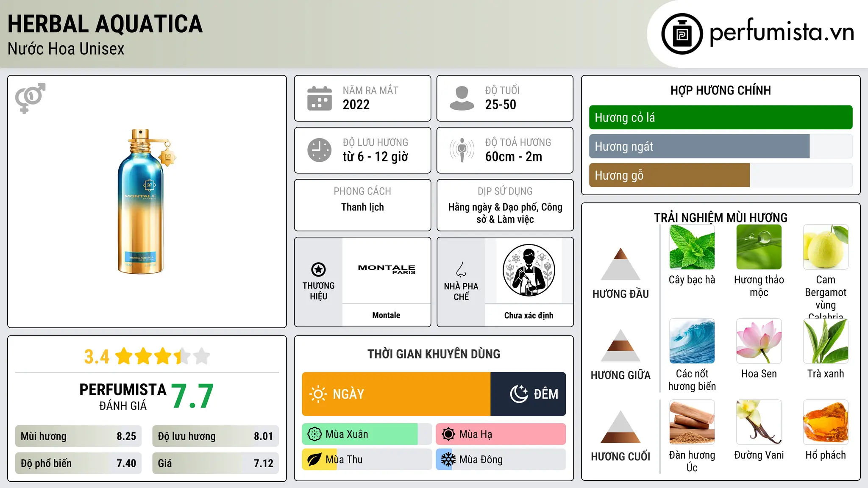Select the Hương thảo mộc thumbnail

[x=759, y=247]
